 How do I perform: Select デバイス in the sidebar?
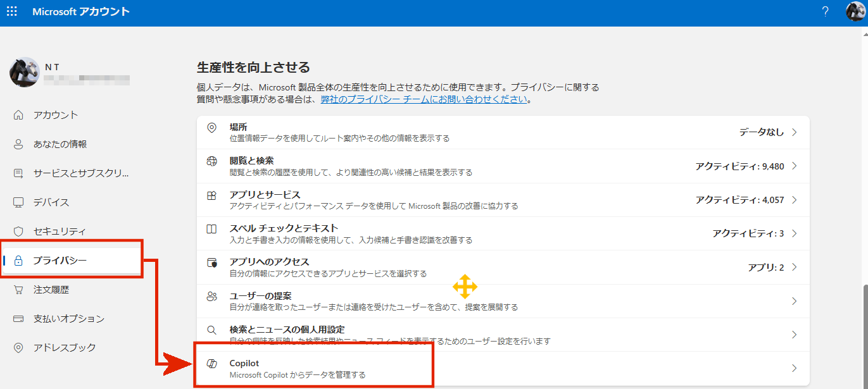pos(51,202)
